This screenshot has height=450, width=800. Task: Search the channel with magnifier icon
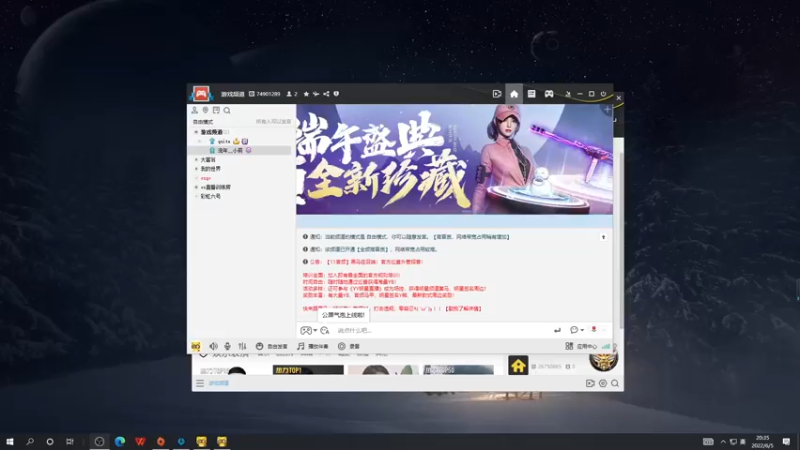[227, 110]
